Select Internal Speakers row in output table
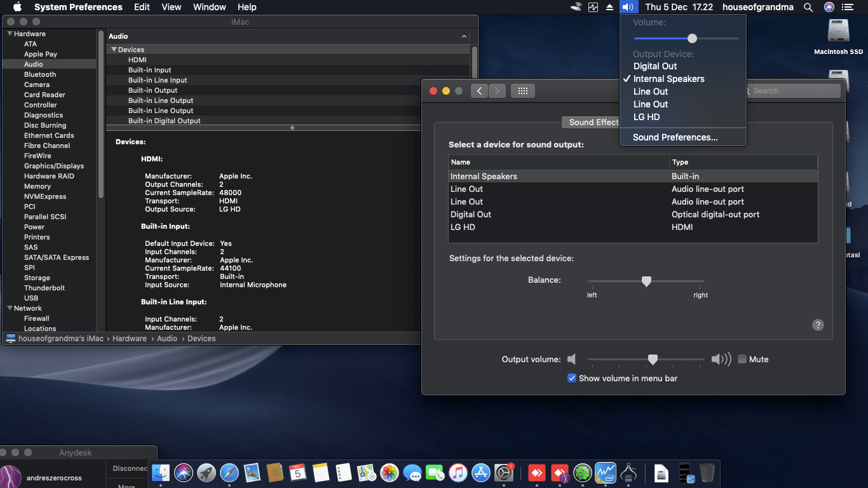The width and height of the screenshot is (868, 488). [x=633, y=176]
